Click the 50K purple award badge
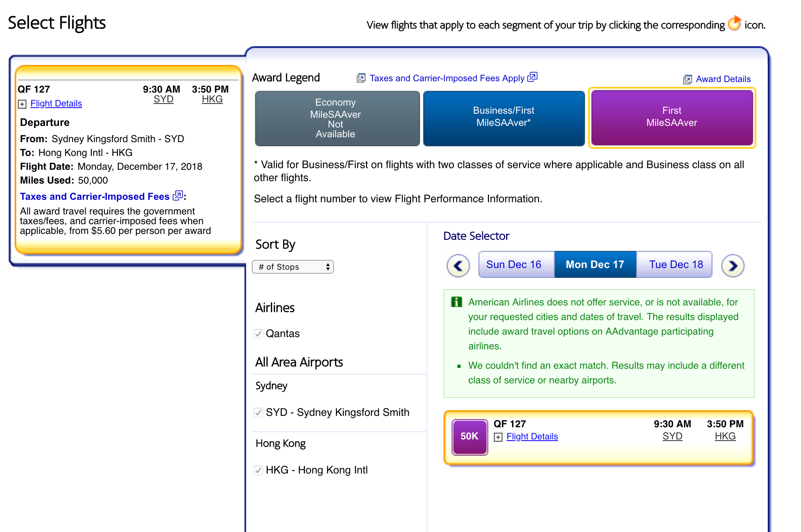This screenshot has height=532, width=801. point(470,437)
